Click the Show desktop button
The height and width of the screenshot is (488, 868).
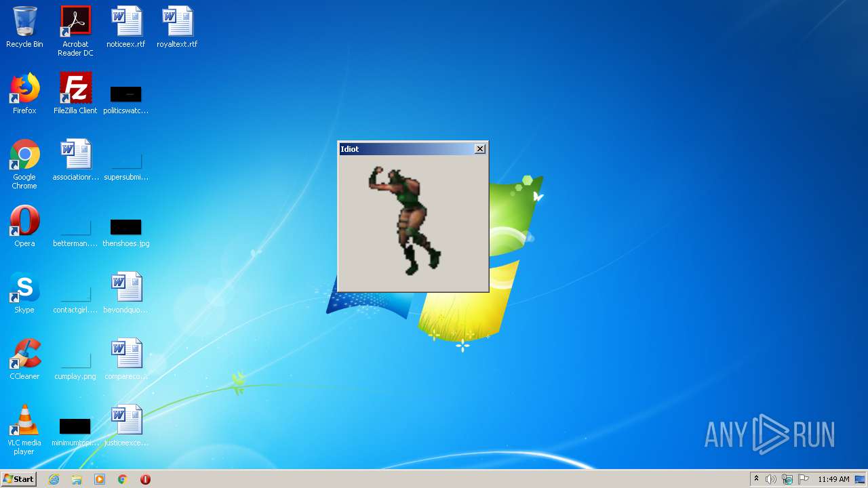[x=860, y=479]
